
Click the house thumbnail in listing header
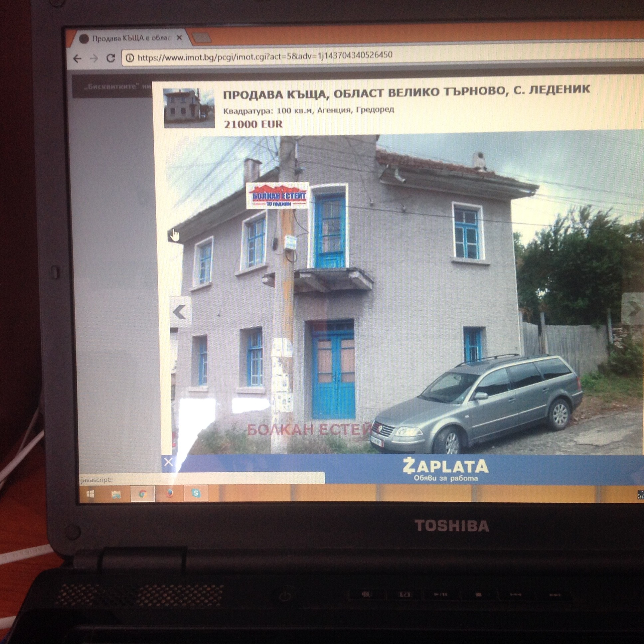pos(189,108)
